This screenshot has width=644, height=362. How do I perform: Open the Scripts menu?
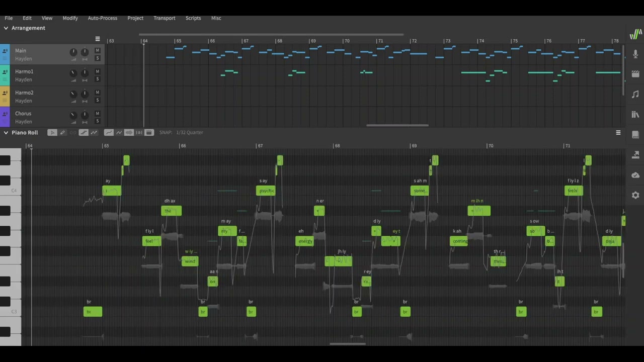193,18
